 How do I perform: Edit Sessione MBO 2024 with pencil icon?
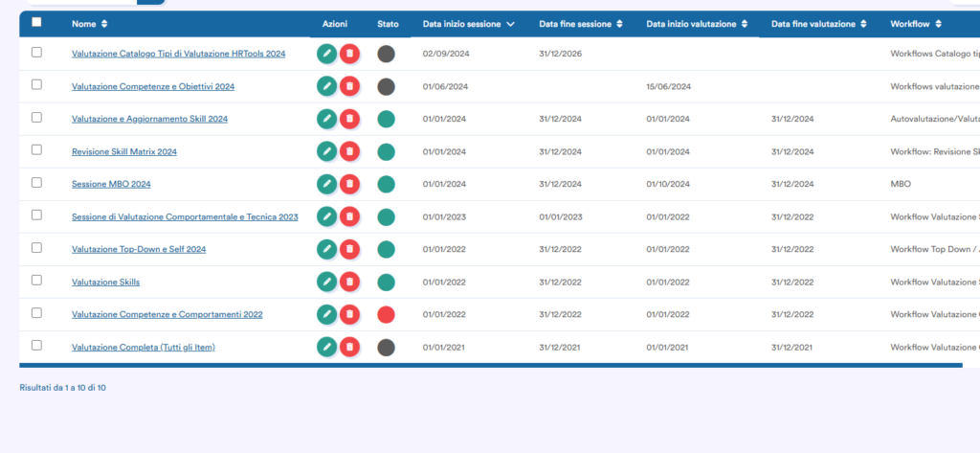(327, 184)
